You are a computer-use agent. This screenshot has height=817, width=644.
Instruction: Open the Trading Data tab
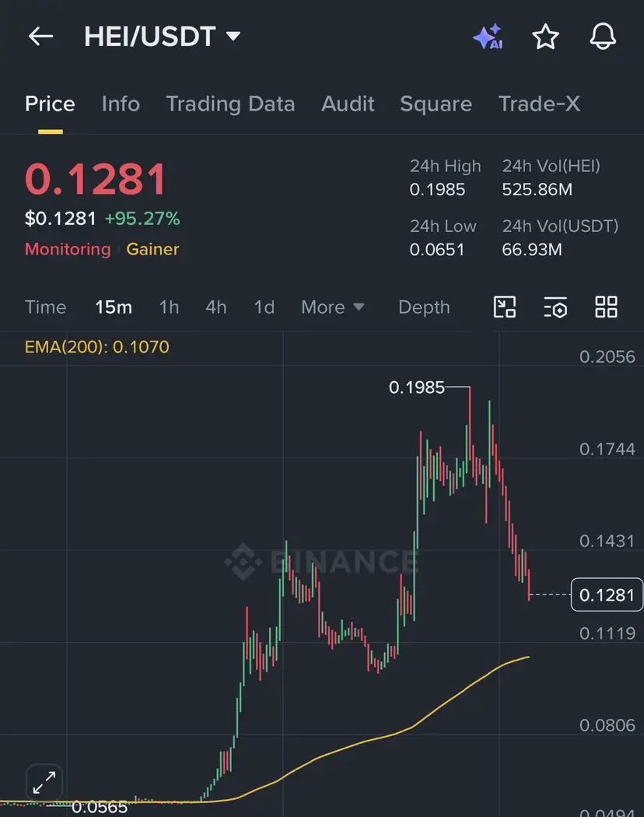(230, 103)
